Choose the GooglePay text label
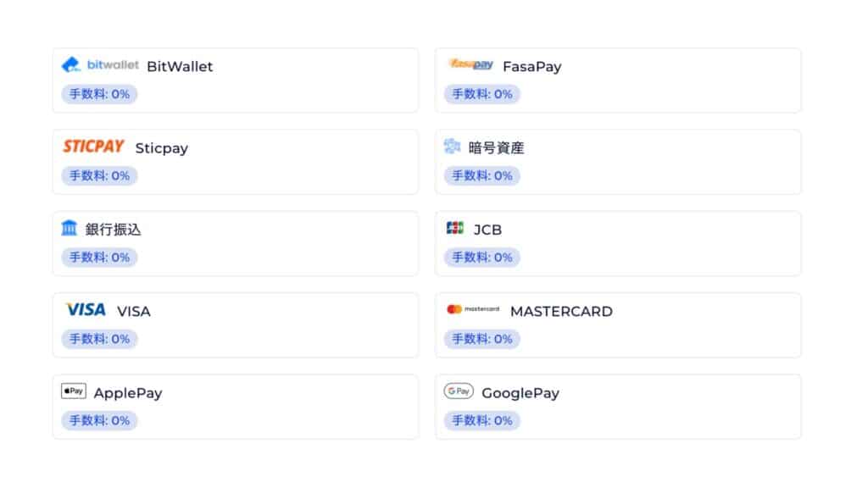The width and height of the screenshot is (868, 488). 520,393
